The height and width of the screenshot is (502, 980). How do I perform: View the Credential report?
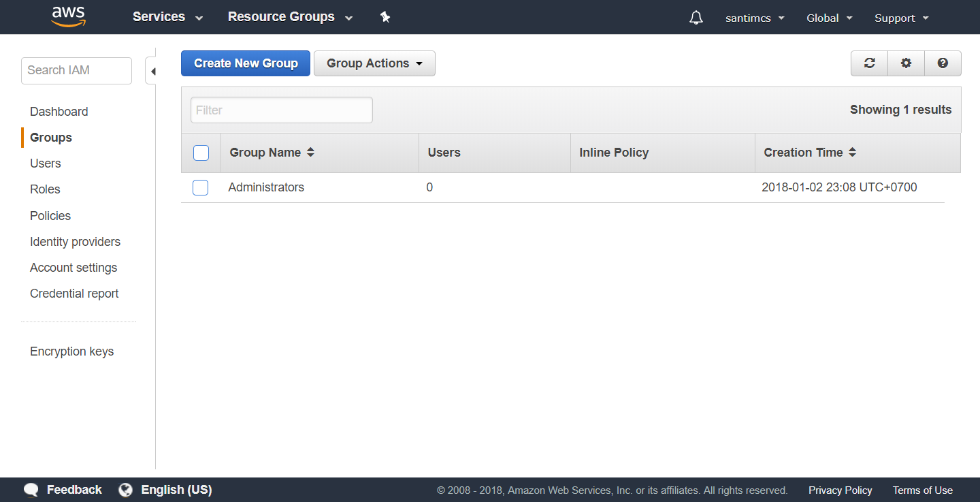pos(74,294)
